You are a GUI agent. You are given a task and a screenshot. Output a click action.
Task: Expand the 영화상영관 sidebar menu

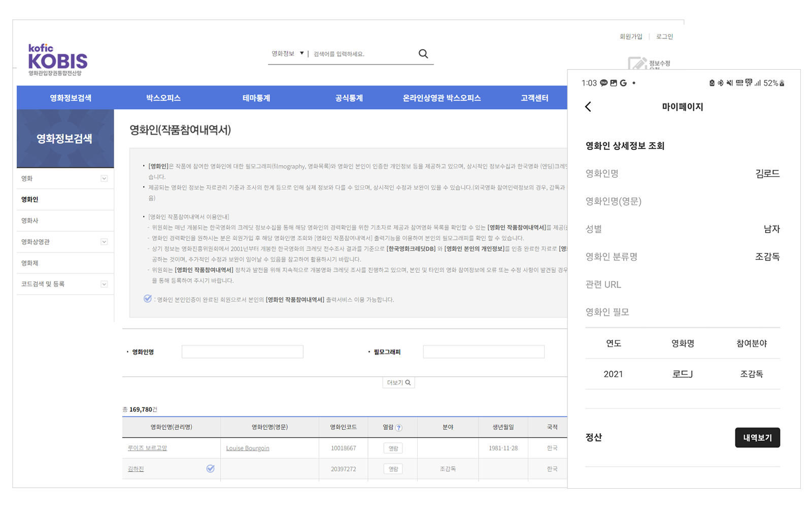point(104,242)
